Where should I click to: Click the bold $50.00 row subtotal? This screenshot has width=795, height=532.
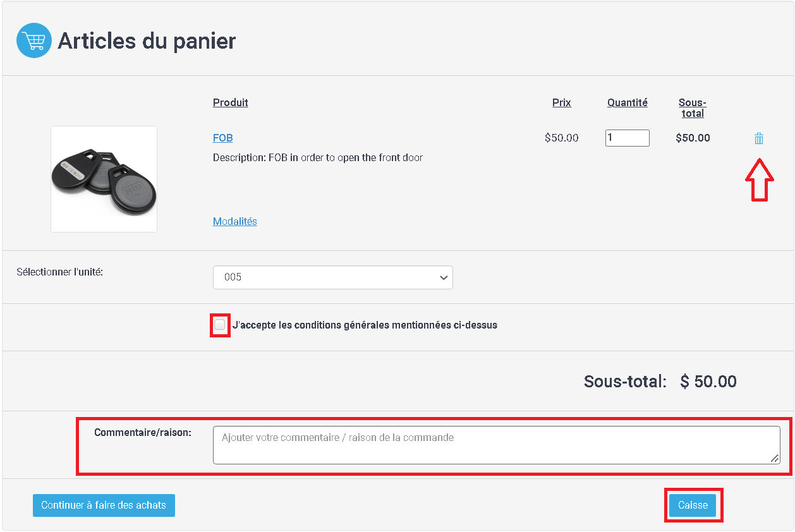coord(693,138)
